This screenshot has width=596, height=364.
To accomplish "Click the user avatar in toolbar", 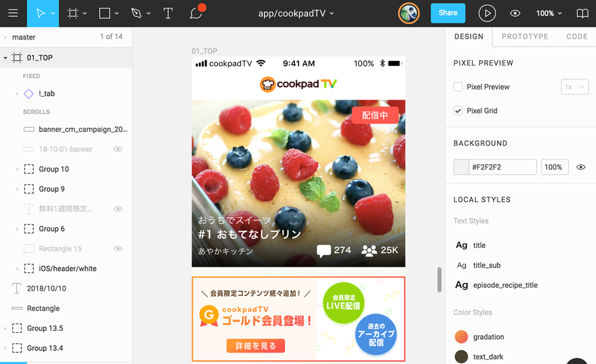I will (x=409, y=13).
